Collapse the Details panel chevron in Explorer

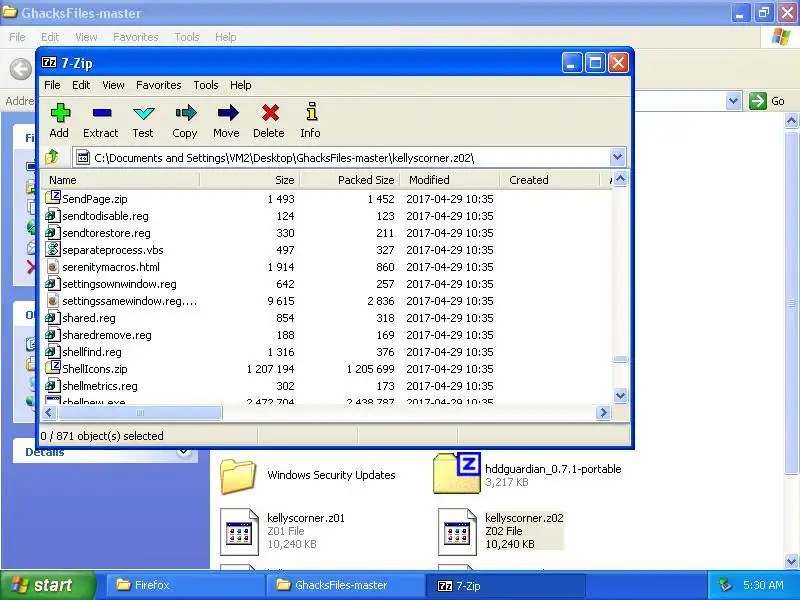[x=184, y=452]
